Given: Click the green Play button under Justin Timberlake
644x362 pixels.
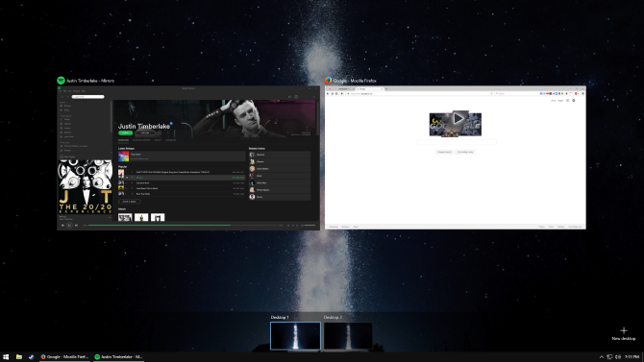Looking at the screenshot, I should tap(125, 133).
